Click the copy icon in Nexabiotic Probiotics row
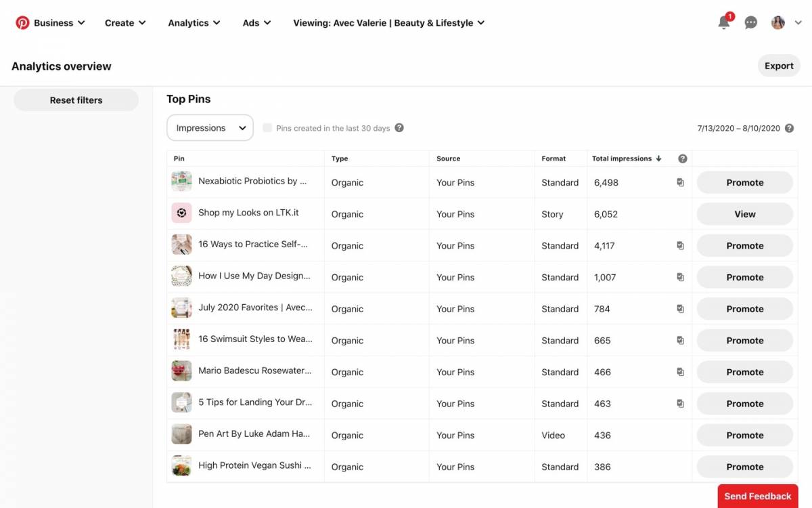The height and width of the screenshot is (508, 812). tap(680, 183)
